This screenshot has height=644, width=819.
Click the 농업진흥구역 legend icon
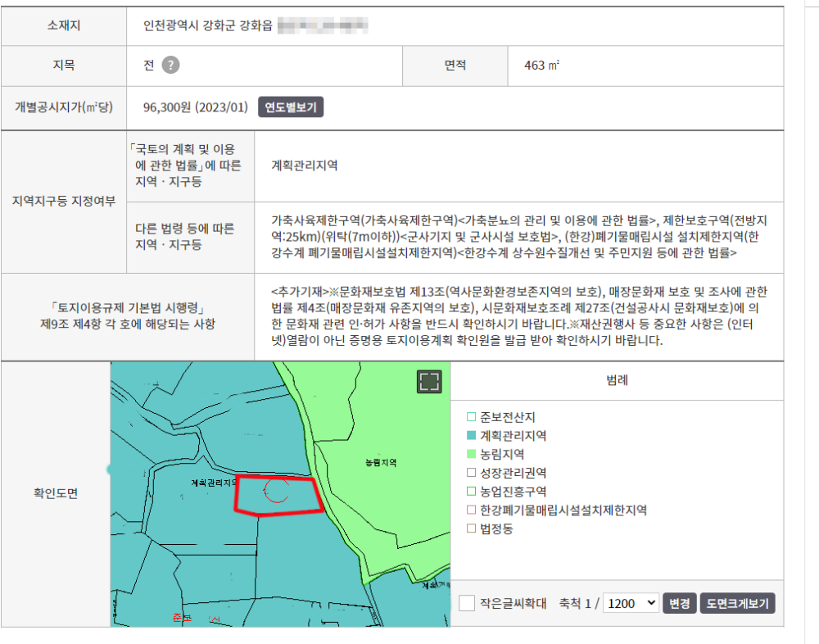coord(471,492)
